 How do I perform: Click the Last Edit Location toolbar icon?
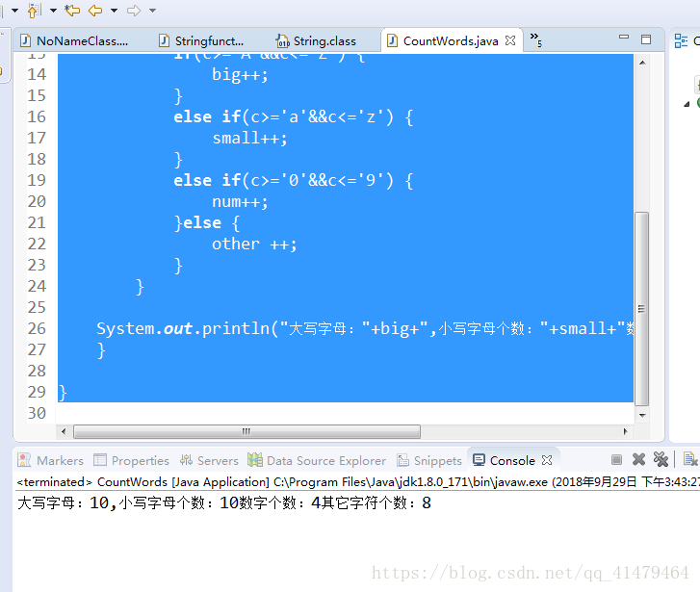[x=72, y=10]
